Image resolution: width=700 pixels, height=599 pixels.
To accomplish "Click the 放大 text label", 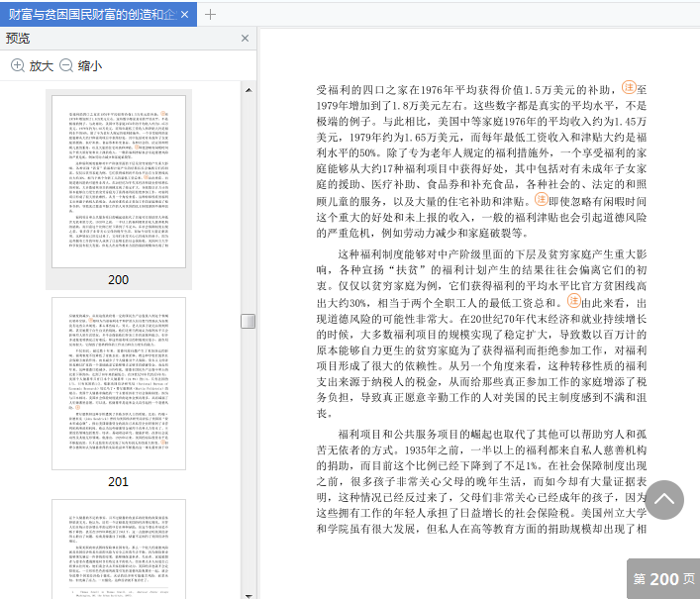I will tap(41, 65).
